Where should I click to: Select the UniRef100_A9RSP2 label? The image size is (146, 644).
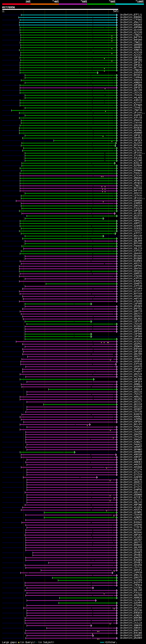click(x=131, y=628)
